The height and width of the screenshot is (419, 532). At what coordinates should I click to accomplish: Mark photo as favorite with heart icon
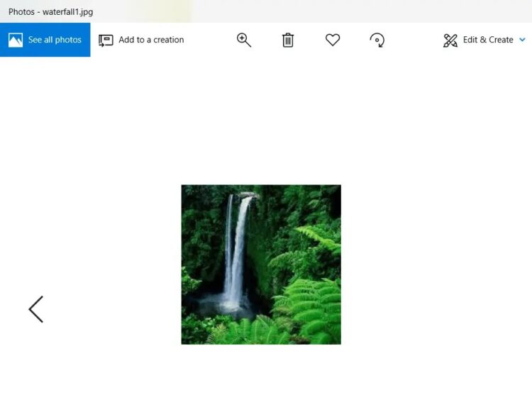[x=333, y=40]
